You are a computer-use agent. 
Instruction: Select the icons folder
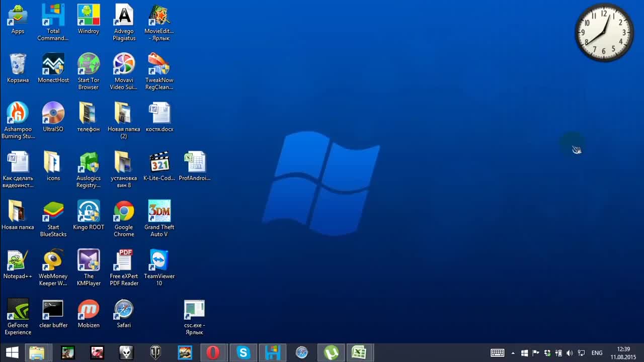(53, 166)
